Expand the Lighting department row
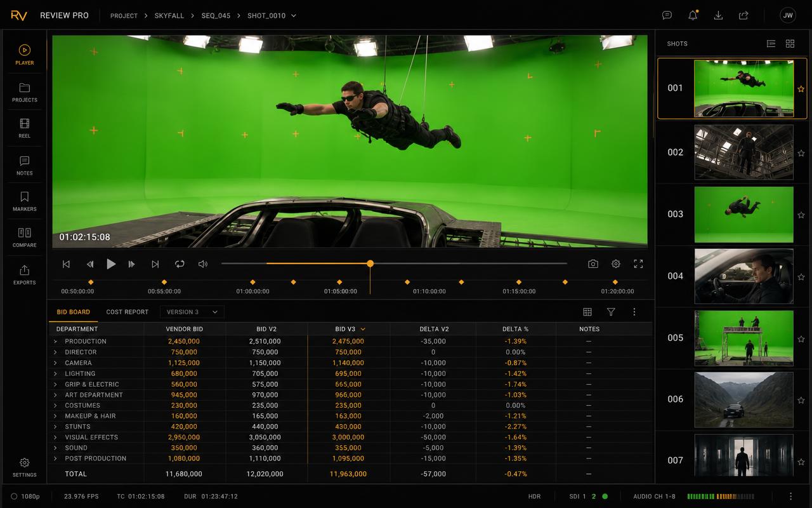Image resolution: width=812 pixels, height=508 pixels. pyautogui.click(x=55, y=374)
